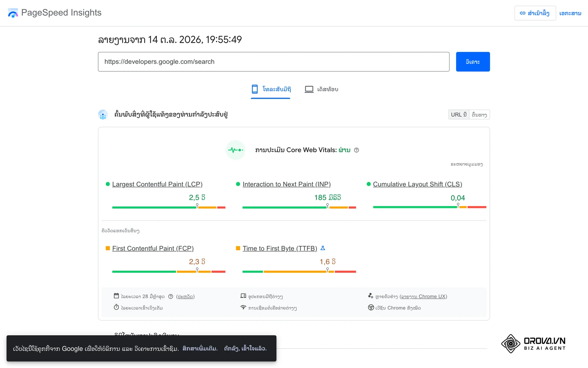This screenshot has height=368, width=588.
Task: Expand the view toggle above CLS metric
Action: coord(466,164)
